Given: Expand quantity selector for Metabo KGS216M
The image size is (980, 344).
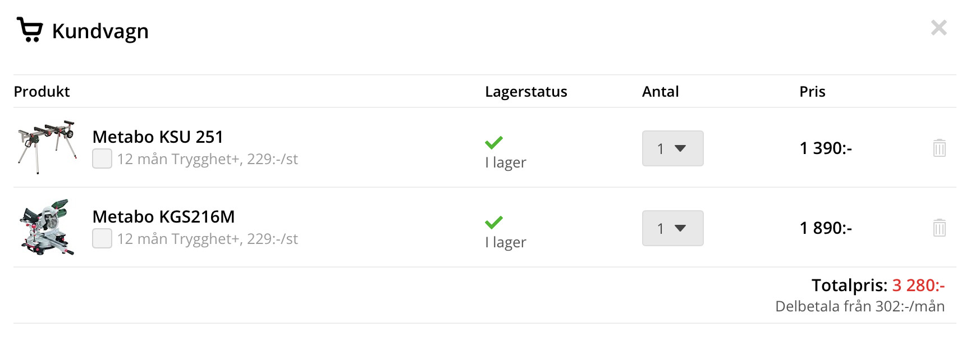Looking at the screenshot, I should pos(672,228).
